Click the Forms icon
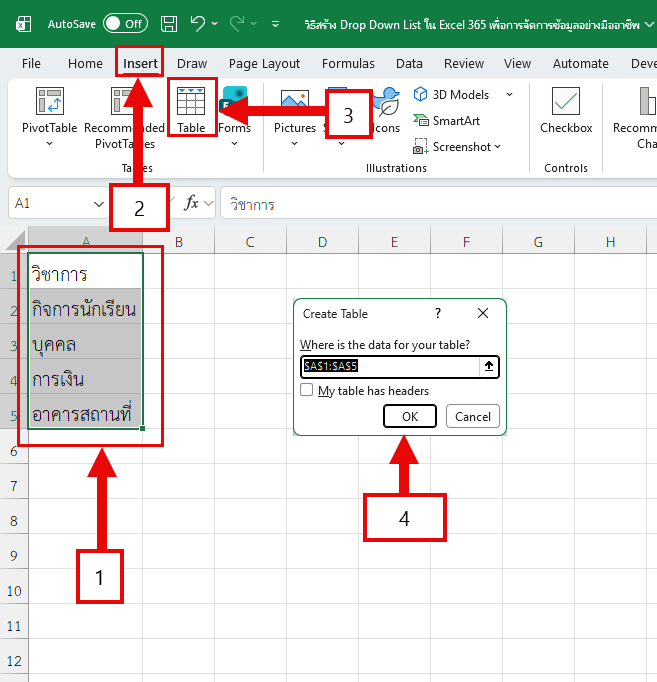Viewport: 657px width, 682px height. click(234, 98)
